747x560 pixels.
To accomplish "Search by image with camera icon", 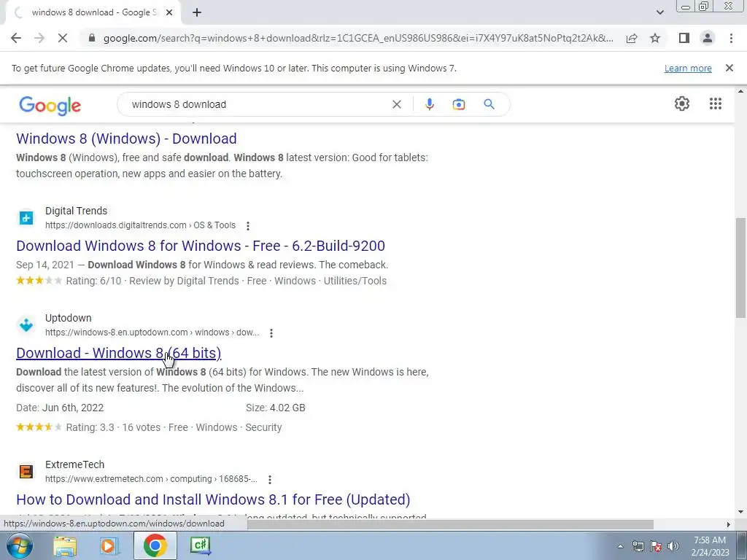I will [x=458, y=104].
